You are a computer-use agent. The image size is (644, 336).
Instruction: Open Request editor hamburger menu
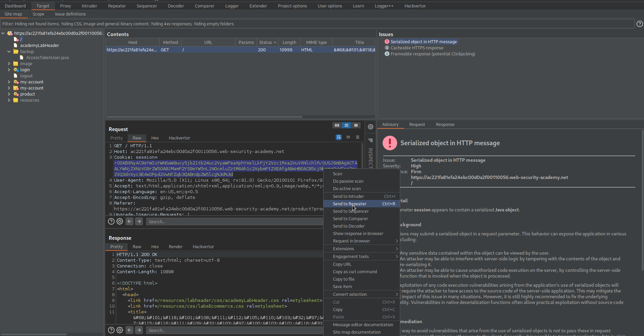click(x=358, y=137)
